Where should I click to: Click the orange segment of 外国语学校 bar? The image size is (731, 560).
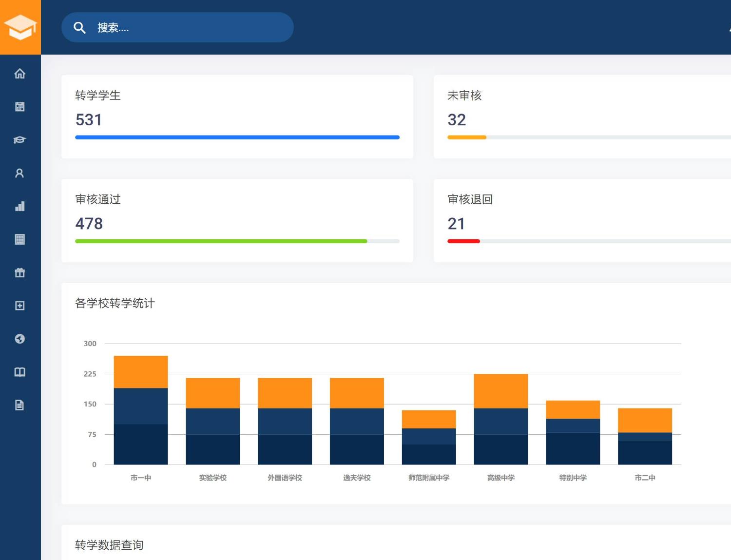(x=285, y=393)
